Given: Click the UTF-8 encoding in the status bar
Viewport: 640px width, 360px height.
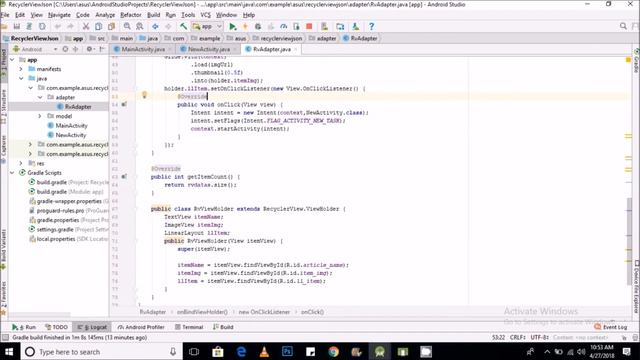Looking at the screenshot, I should pyautogui.click(x=539, y=338).
